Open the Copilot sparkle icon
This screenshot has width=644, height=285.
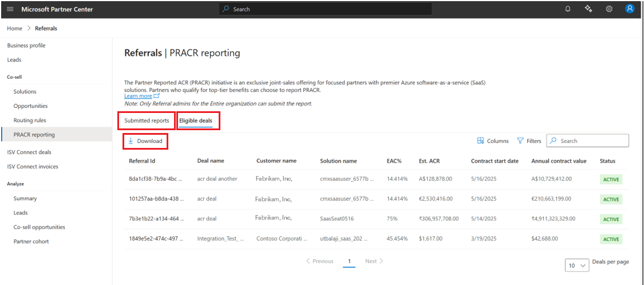(x=588, y=9)
